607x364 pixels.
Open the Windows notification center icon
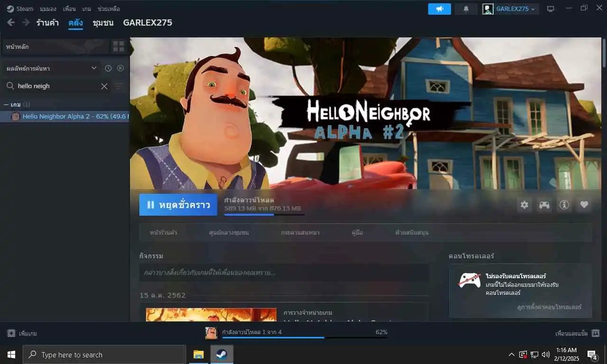pos(592,355)
